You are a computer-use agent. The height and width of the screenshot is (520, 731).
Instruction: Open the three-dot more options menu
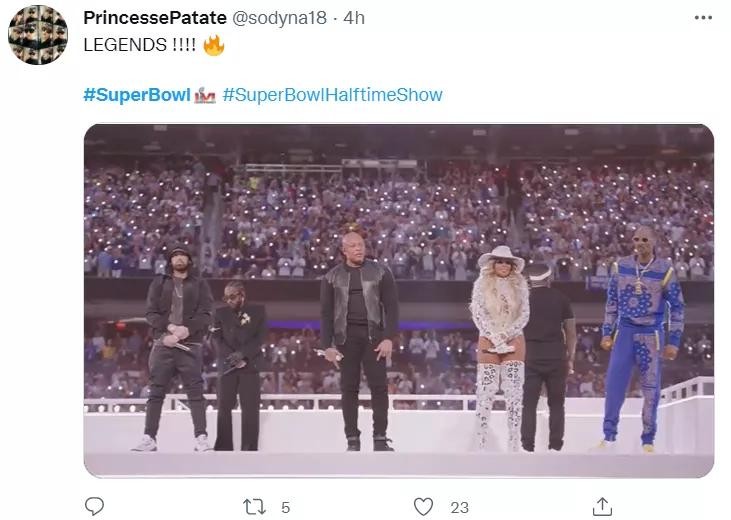(703, 18)
